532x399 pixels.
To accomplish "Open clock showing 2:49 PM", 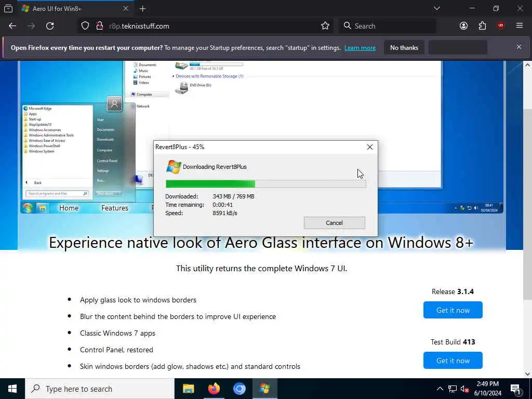I will coord(487,389).
